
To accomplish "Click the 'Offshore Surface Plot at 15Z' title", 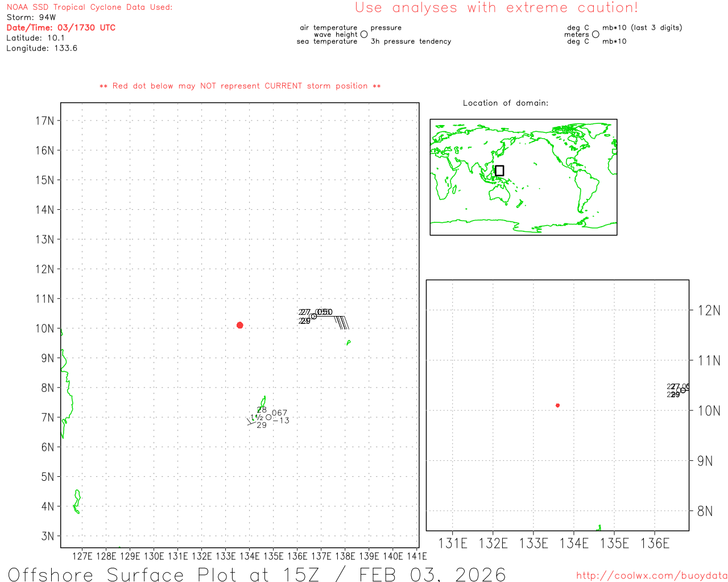I will coord(164,574).
